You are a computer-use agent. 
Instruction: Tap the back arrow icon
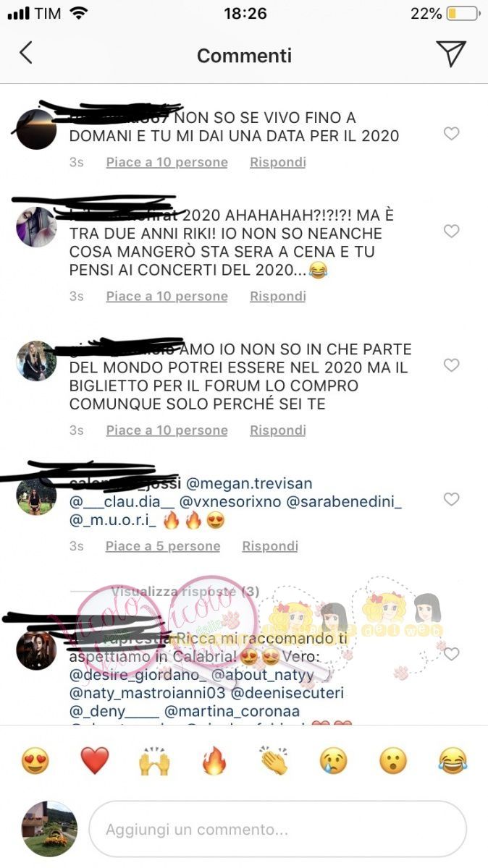(26, 53)
